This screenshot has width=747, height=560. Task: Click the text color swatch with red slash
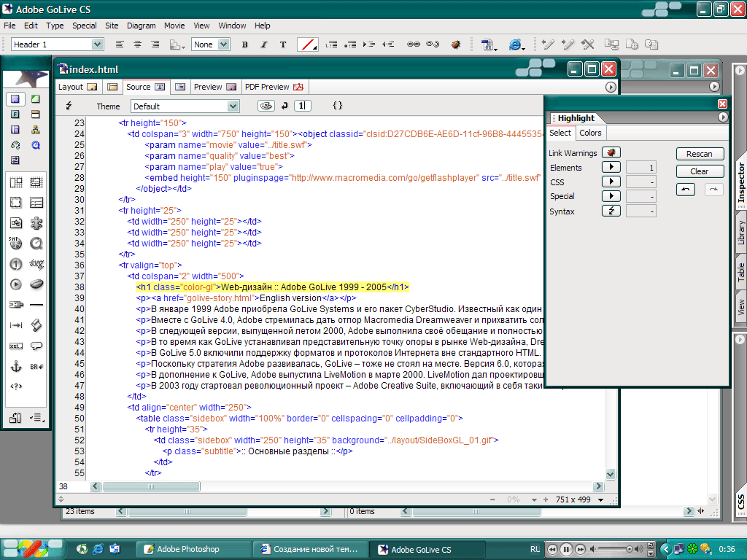[308, 44]
